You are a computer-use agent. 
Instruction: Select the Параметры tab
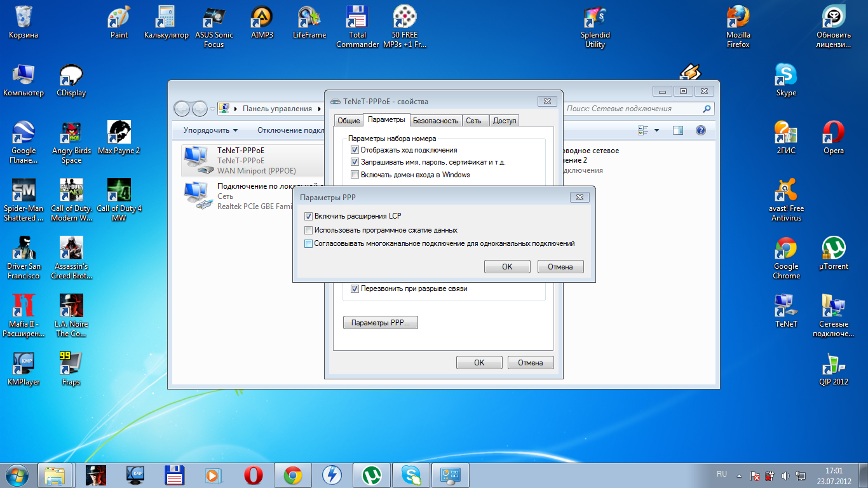click(386, 119)
